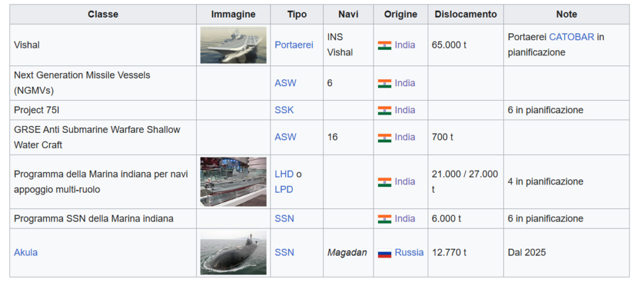Click the SSN link in Akula row
The image size is (644, 289).
coord(284,252)
